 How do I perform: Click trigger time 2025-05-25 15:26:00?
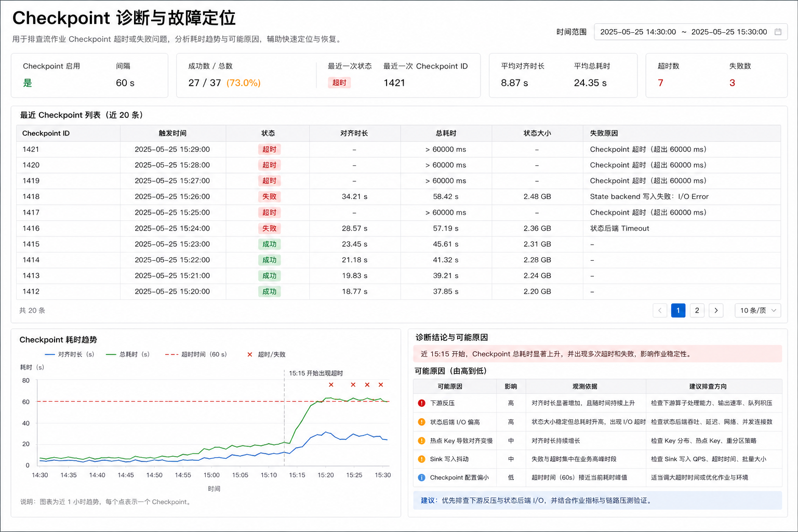click(x=172, y=197)
